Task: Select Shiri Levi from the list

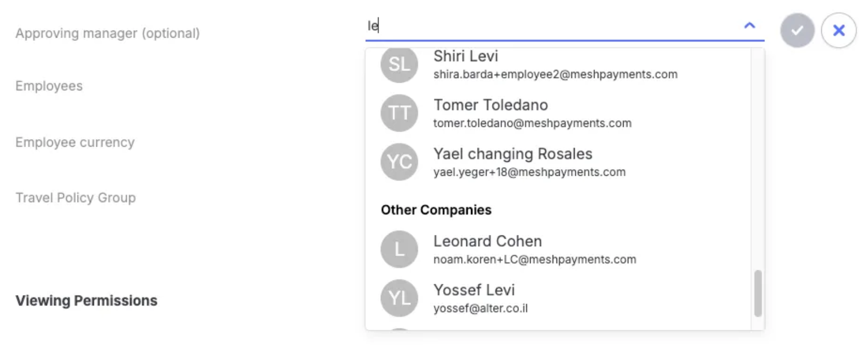Action: click(x=559, y=64)
